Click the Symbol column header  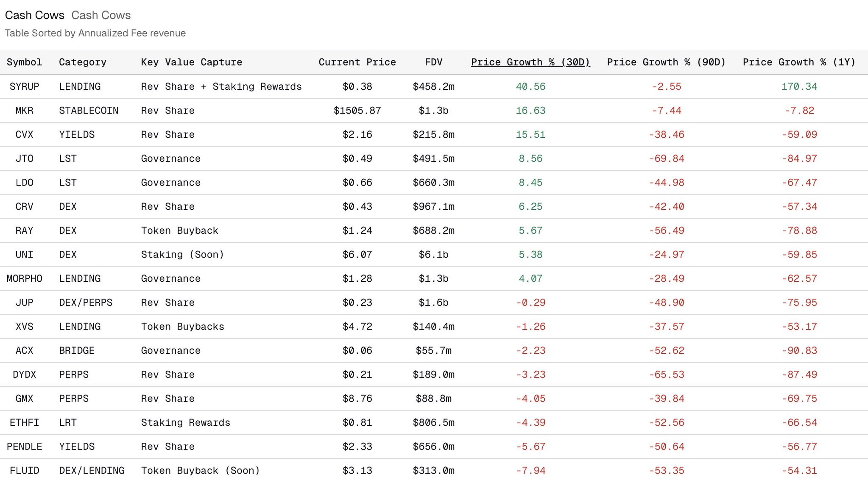coord(24,62)
